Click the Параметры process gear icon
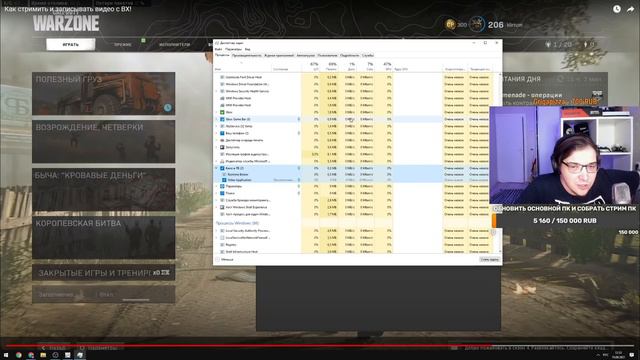This screenshot has height=360, width=640. (x=222, y=186)
